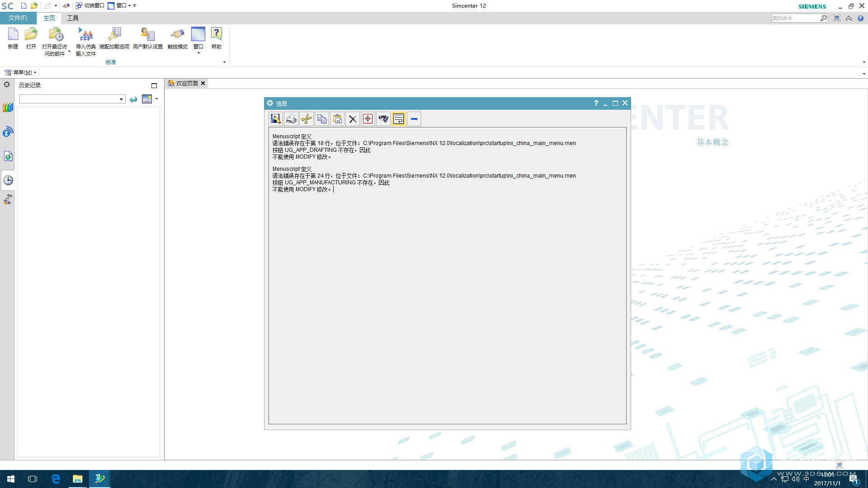868x488 pixels.
Task: Toggle word wrap in the 信息 window
Action: pos(399,119)
